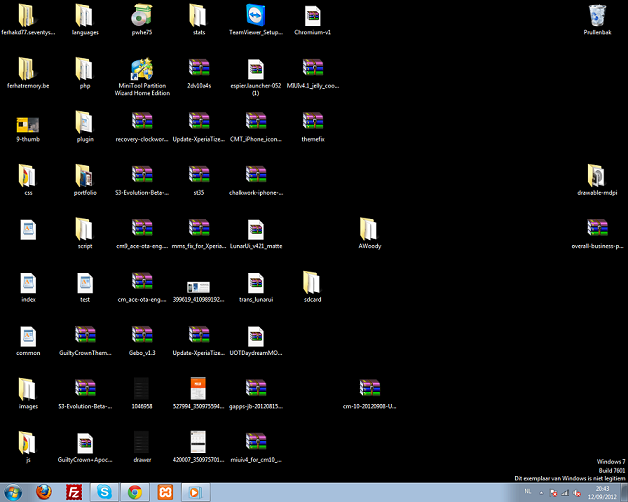This screenshot has height=502, width=628.
Task: Click the media player taskbar icon
Action: [x=197, y=491]
